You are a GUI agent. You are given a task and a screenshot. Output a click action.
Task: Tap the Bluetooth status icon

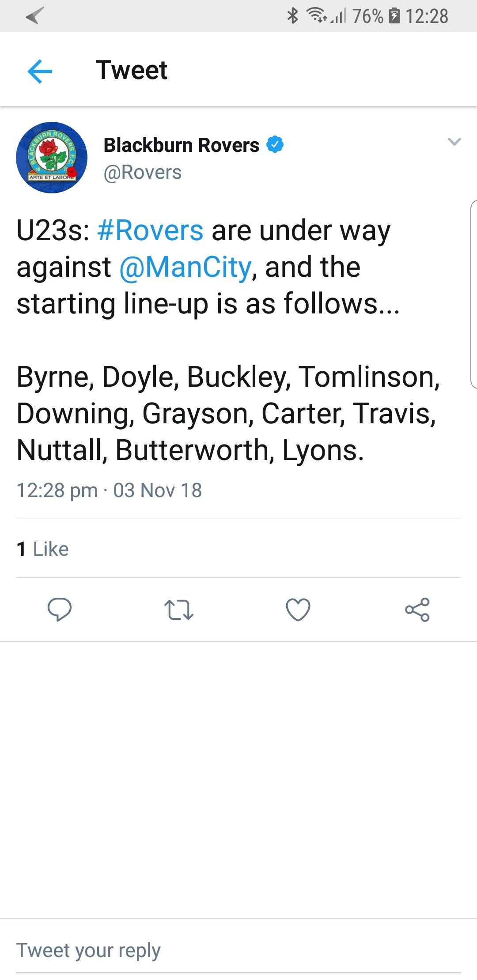click(292, 16)
